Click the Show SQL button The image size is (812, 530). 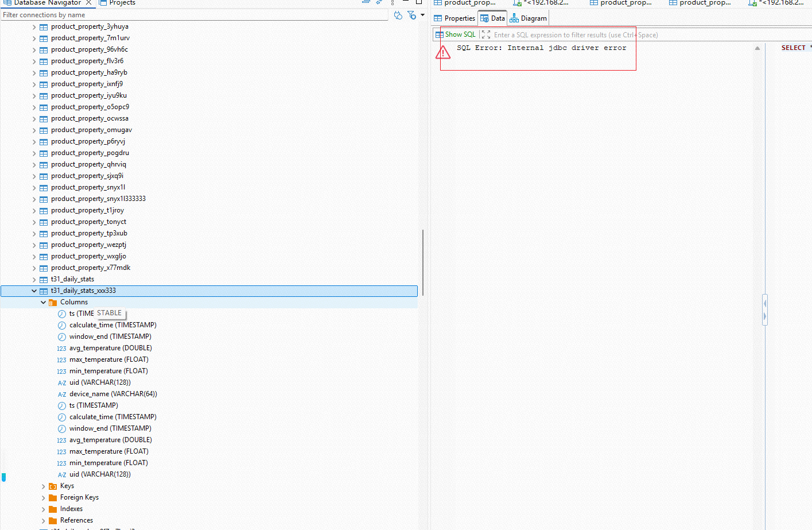click(456, 34)
